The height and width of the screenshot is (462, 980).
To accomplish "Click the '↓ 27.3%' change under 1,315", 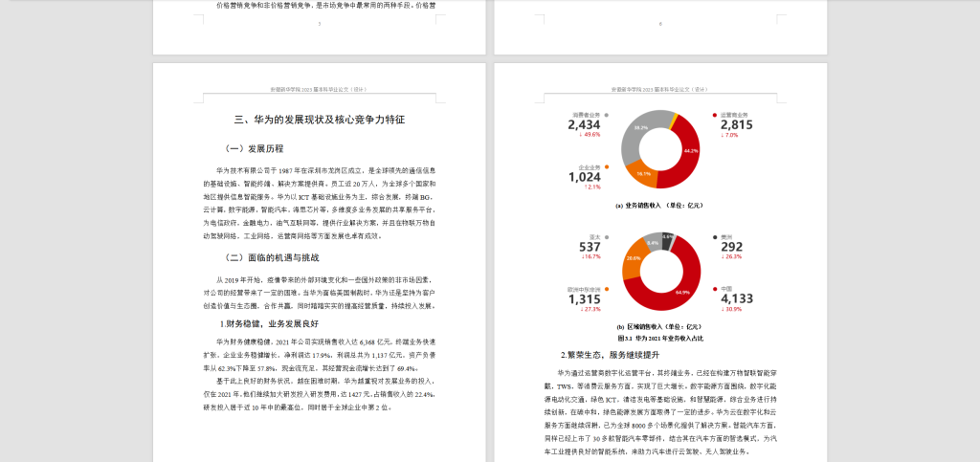I will (x=590, y=309).
